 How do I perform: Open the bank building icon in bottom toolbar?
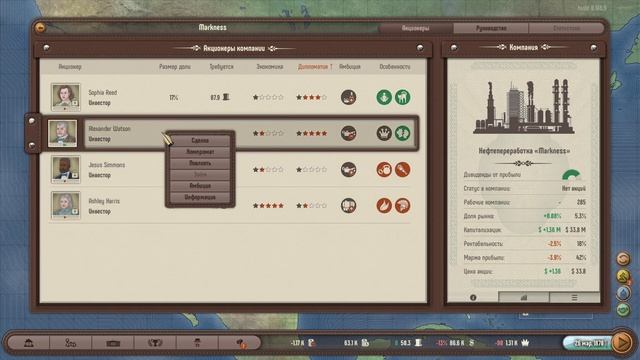coord(29,343)
